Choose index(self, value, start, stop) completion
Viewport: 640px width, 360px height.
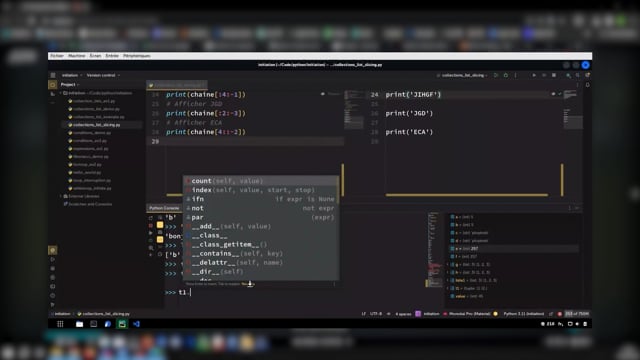(x=261, y=190)
